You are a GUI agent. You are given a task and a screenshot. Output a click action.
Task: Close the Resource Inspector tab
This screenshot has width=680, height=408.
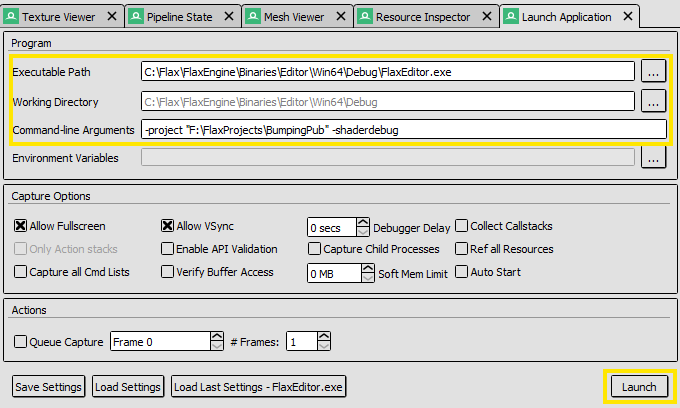[487, 16]
